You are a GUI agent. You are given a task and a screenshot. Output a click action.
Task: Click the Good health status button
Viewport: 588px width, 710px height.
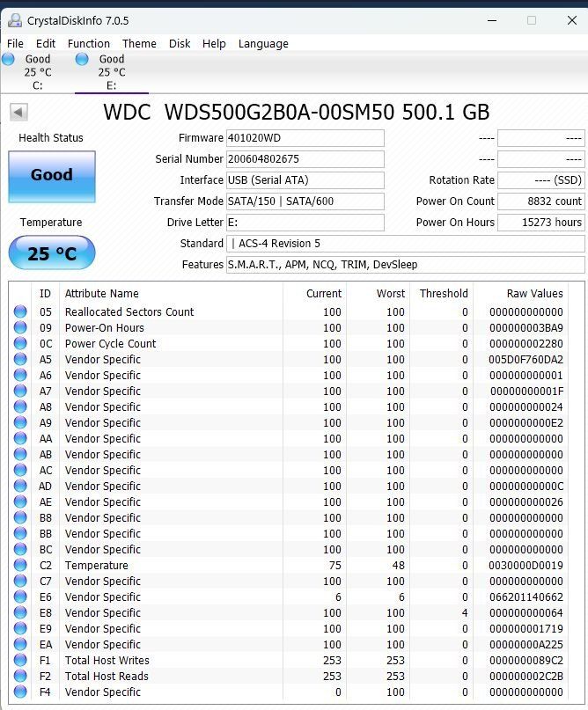click(52, 177)
